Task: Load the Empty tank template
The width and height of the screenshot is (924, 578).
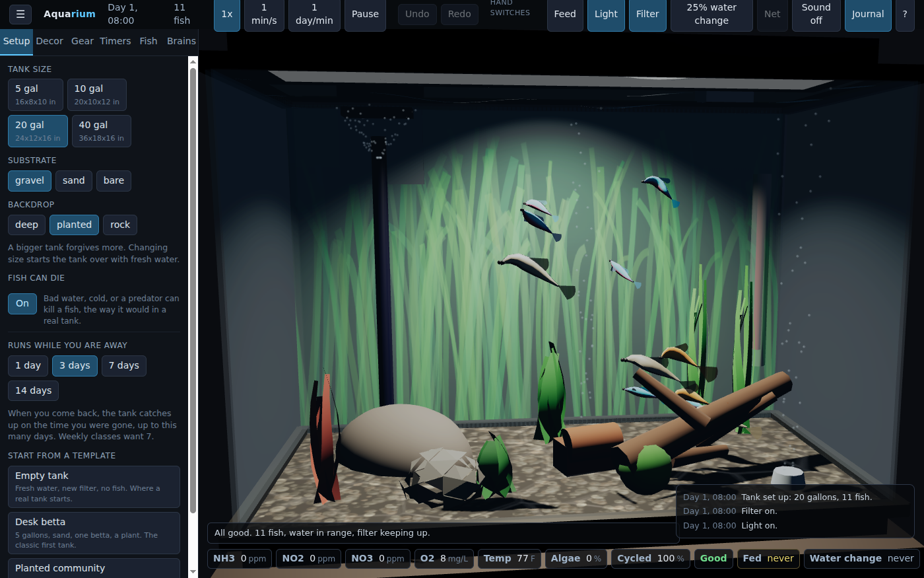Action: 94,487
